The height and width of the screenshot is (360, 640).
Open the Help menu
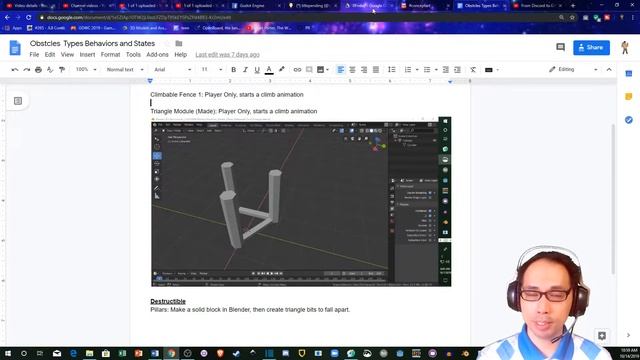[x=180, y=55]
